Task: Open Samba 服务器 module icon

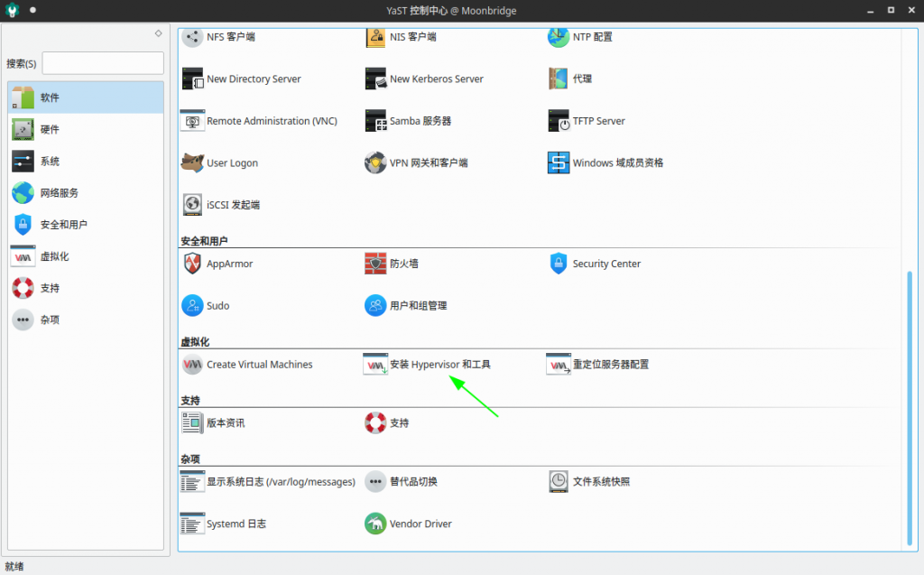Action: 375,121
